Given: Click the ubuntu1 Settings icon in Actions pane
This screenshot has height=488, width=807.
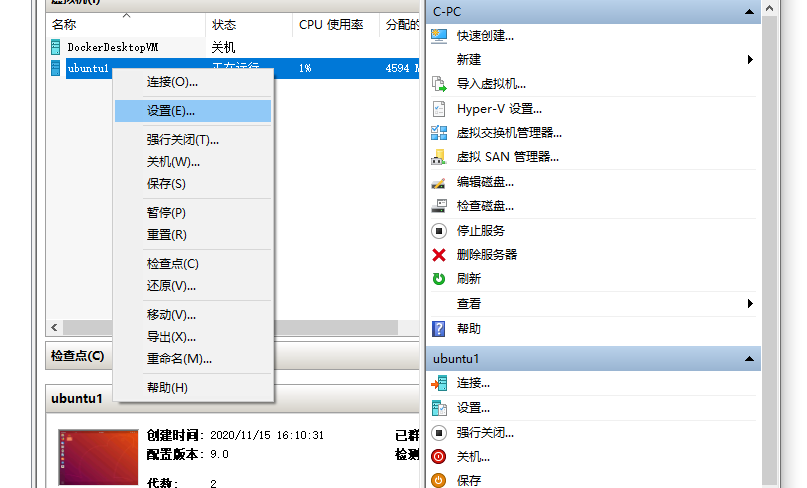Looking at the screenshot, I should tap(438, 408).
